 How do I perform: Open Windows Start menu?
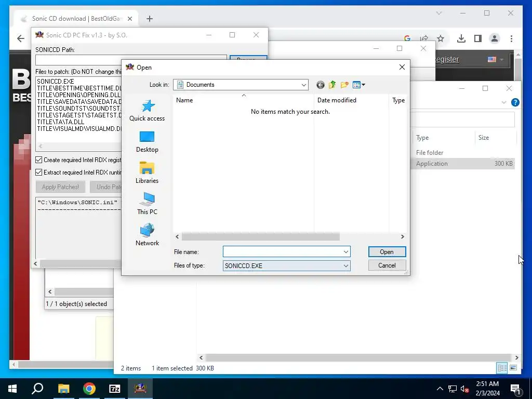tap(12, 389)
